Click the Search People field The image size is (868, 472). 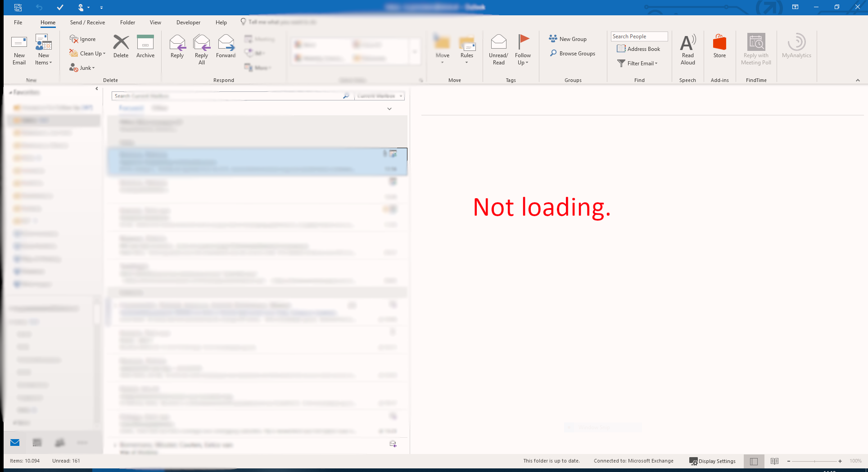(639, 36)
